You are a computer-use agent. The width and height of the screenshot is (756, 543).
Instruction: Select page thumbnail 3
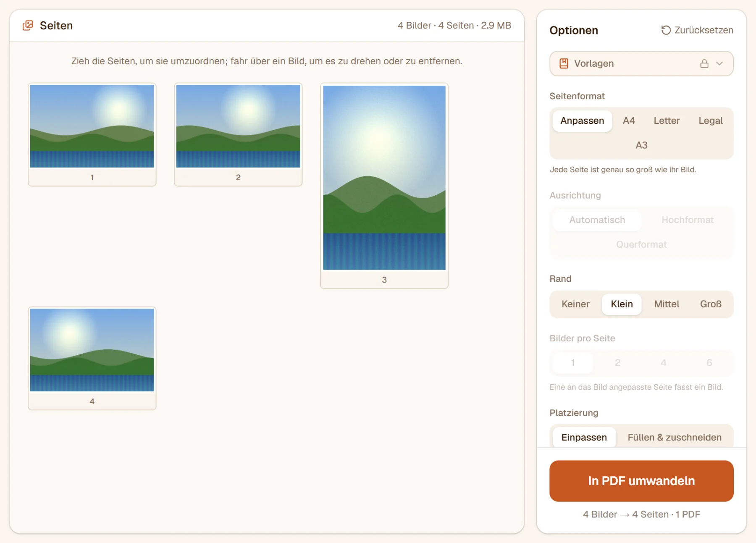pyautogui.click(x=384, y=186)
